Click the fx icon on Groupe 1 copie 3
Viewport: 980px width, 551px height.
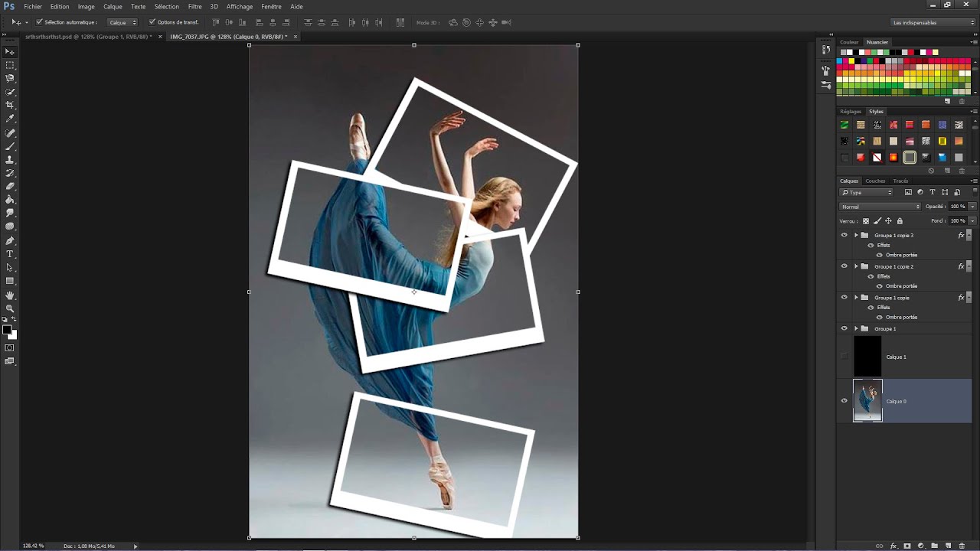[x=961, y=236]
